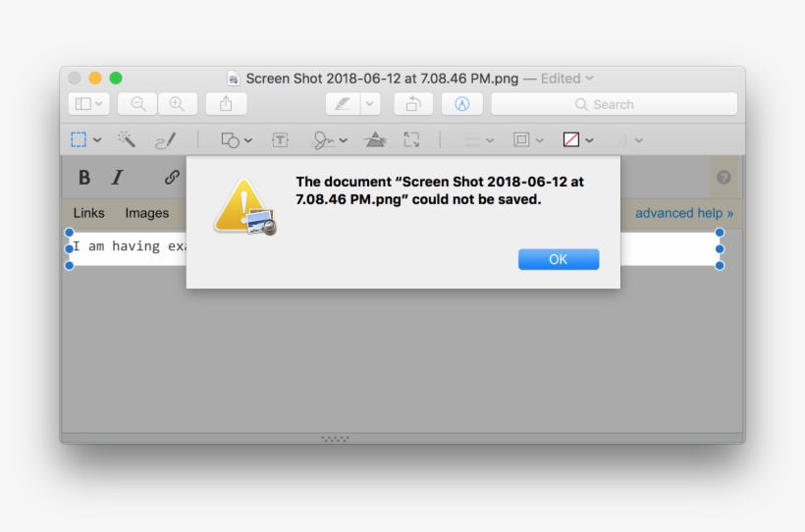
Task: Choose the Sketch drawing tool
Action: click(165, 140)
